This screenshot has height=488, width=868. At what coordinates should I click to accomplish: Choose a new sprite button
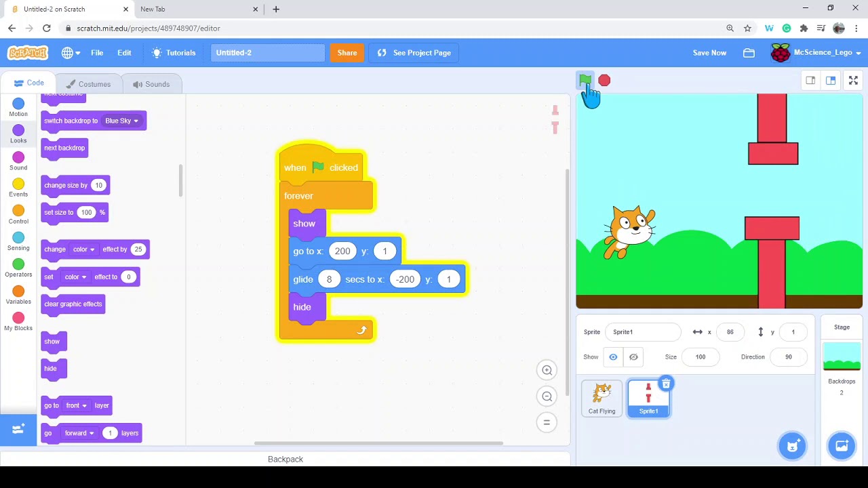792,445
